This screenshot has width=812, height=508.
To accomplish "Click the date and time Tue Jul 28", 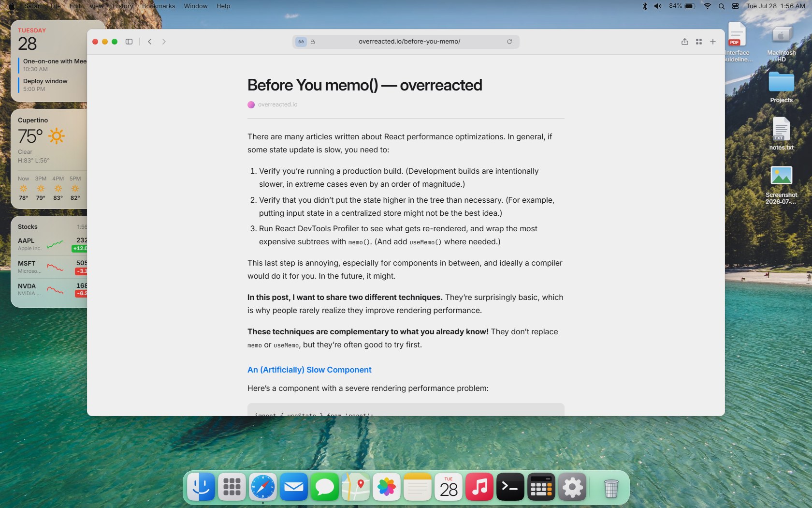I will click(776, 6).
